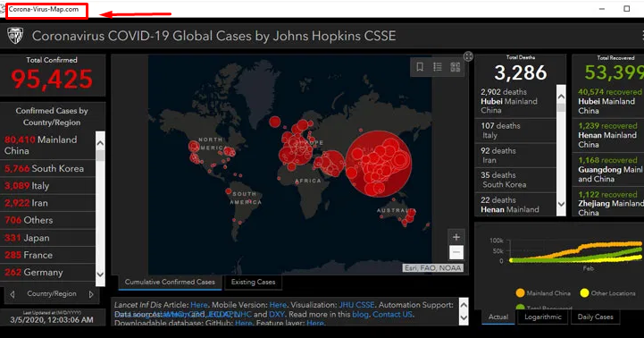The width and height of the screenshot is (644, 338).
Task: Open the DXY data source link
Action: [276, 315]
